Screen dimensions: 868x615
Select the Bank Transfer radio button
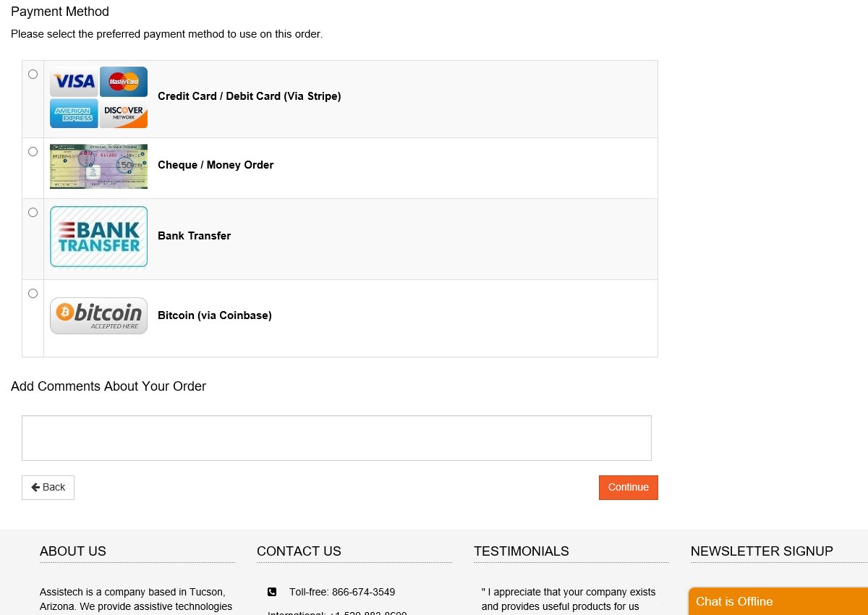[33, 213]
